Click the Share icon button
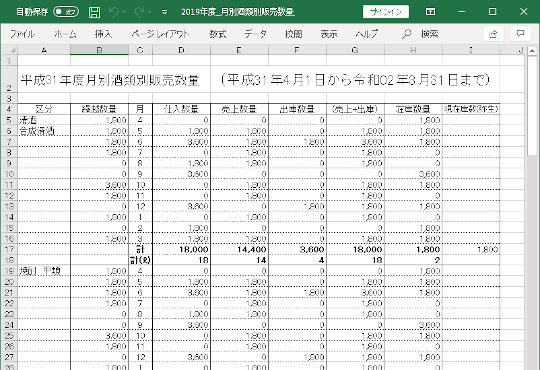 click(494, 34)
